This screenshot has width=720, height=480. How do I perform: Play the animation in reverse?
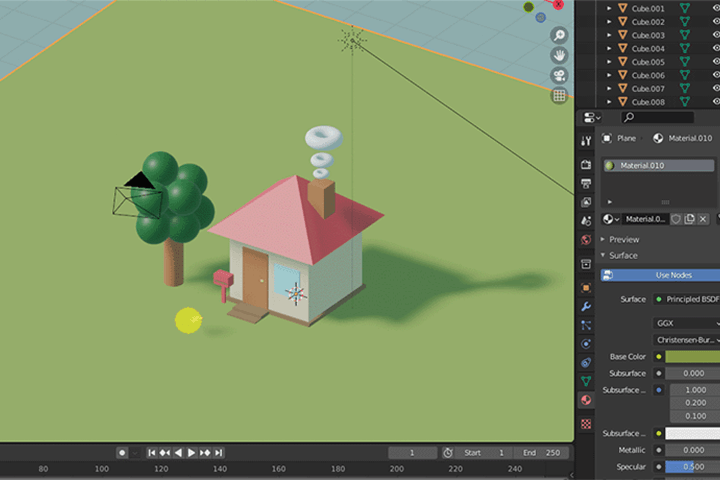[x=178, y=453]
